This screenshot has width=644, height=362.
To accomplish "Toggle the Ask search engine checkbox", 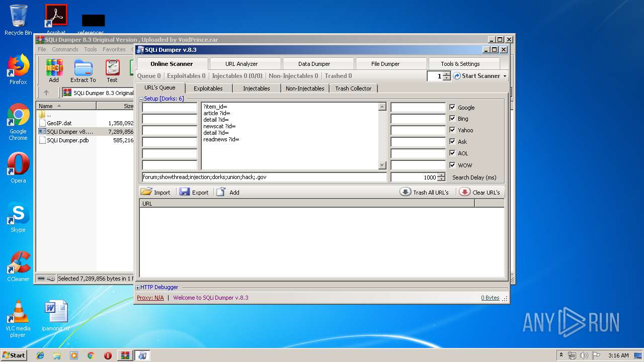I will point(452,141).
